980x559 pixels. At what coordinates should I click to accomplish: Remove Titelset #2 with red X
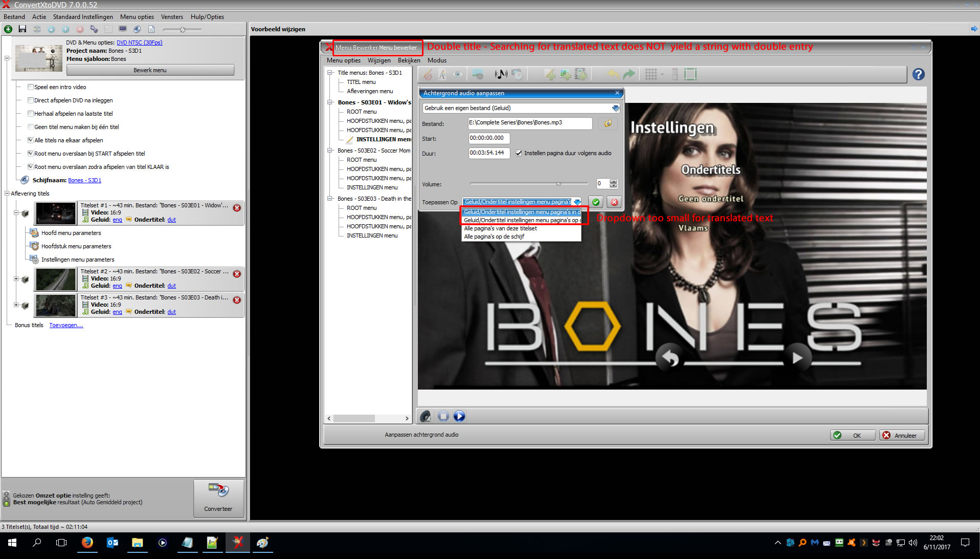[237, 274]
